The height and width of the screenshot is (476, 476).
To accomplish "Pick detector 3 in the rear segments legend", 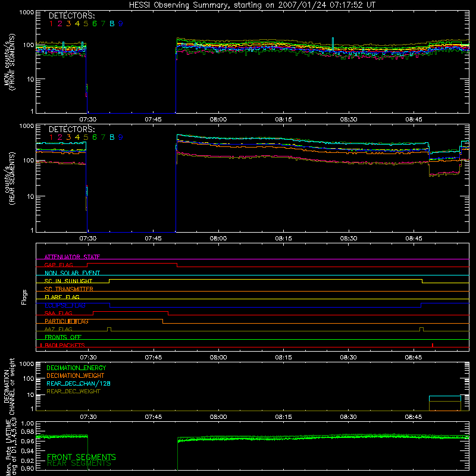I will coord(68,137).
